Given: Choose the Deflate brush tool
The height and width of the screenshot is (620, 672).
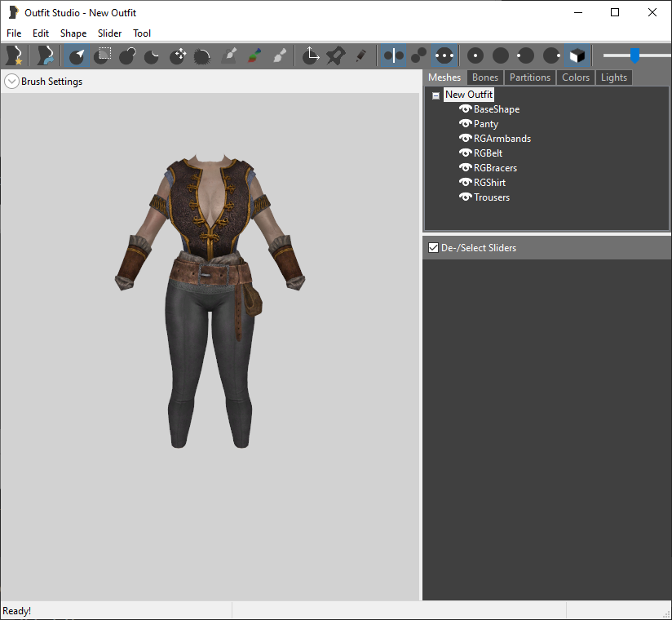Looking at the screenshot, I should (x=153, y=55).
